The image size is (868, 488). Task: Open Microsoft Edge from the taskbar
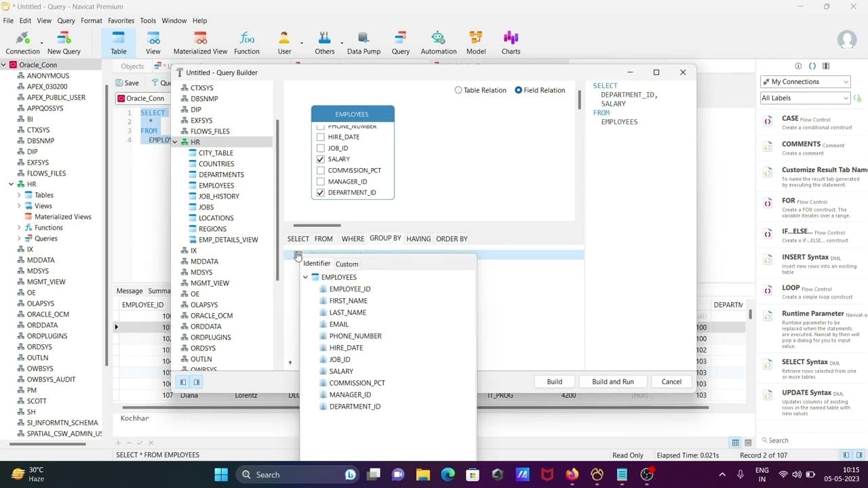coord(448,474)
